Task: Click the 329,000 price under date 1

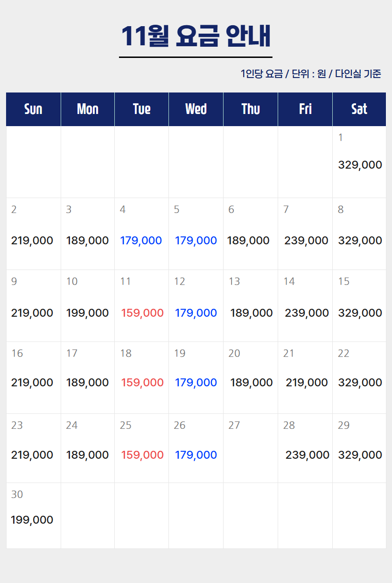Action: click(360, 165)
